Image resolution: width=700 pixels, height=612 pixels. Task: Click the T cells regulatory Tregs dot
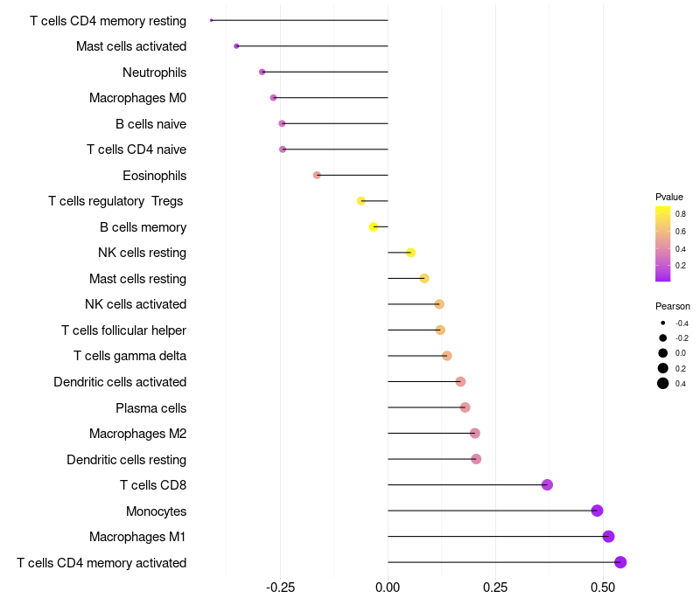coord(361,201)
